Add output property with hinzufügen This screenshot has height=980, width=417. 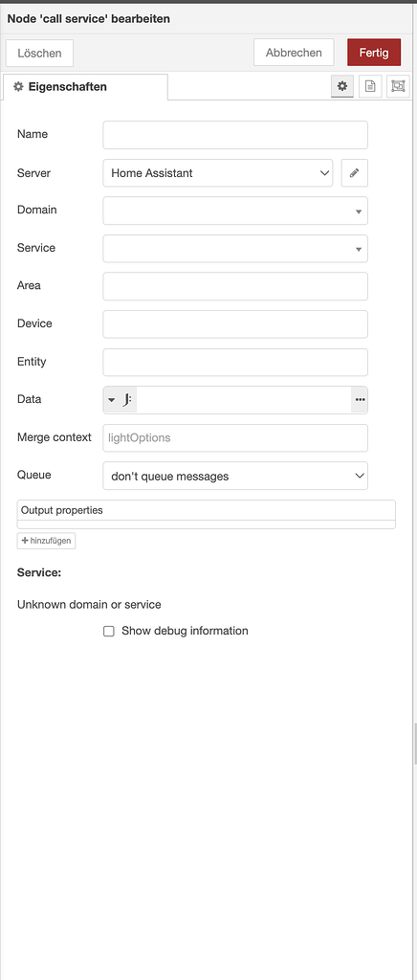pyautogui.click(x=46, y=541)
